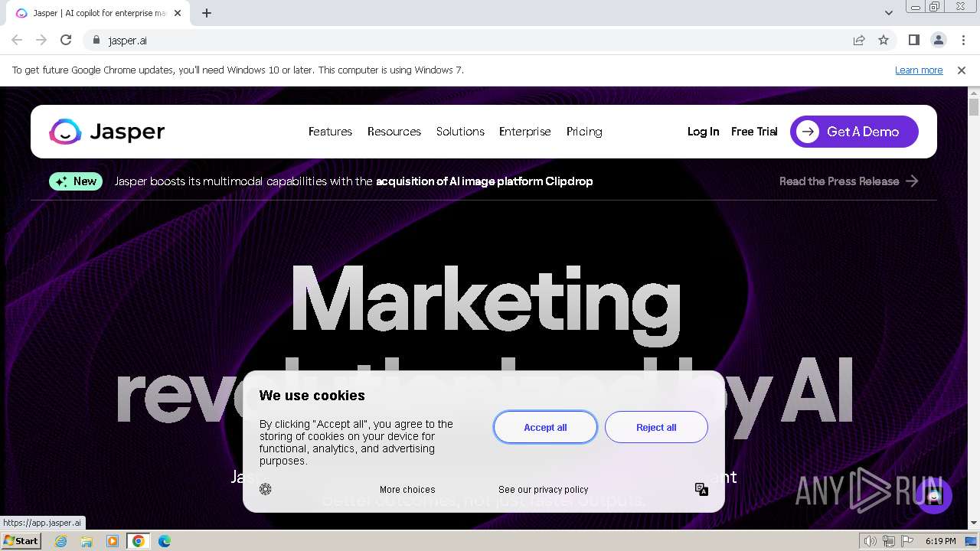The height and width of the screenshot is (551, 980).
Task: Open Microsoft Edge from taskbar
Action: click(165, 541)
